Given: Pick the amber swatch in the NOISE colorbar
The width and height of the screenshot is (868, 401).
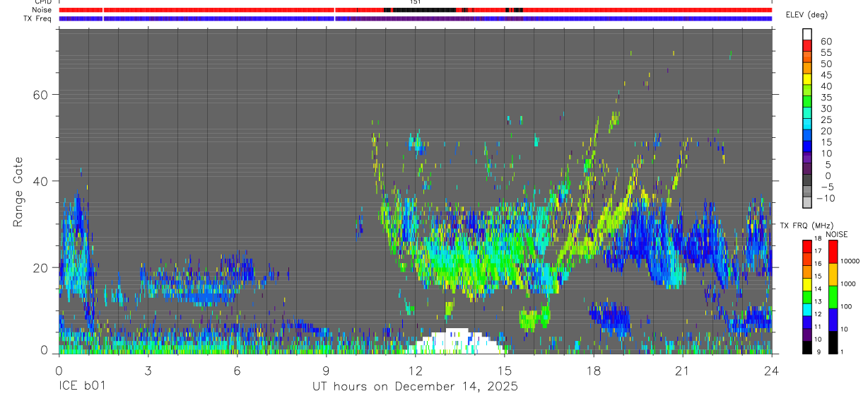Looking at the screenshot, I should click(833, 274).
